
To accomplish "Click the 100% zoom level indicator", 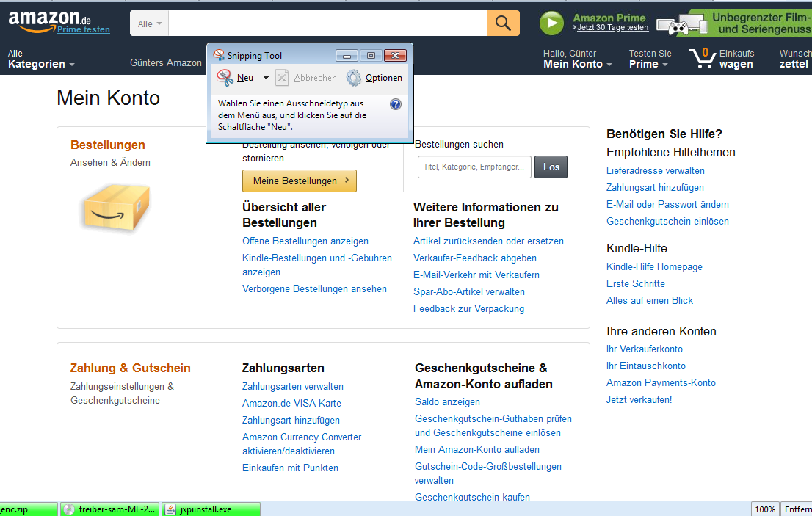I will (764, 509).
